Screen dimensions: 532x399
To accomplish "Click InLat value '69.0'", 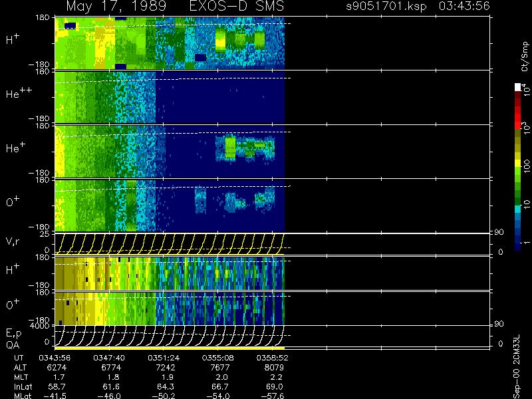I will coord(274,386).
